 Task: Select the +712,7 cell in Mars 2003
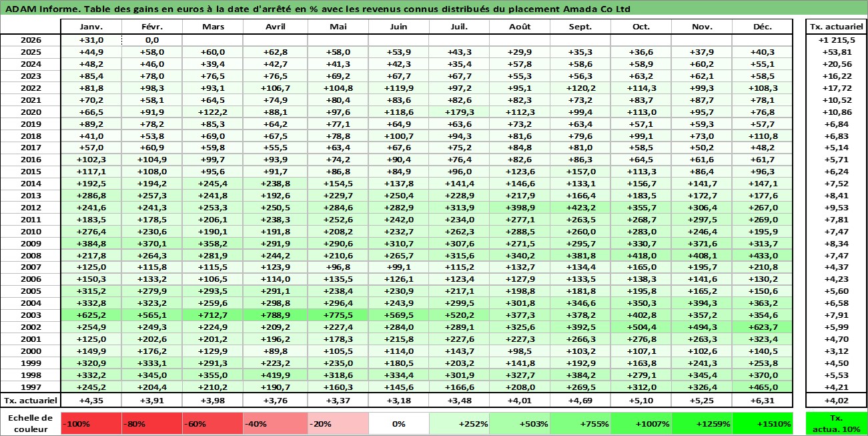point(212,315)
